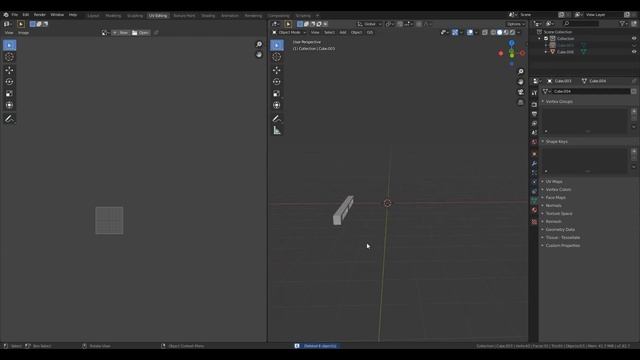Viewport: 640px width, 360px height.
Task: Switch to the Layout workspace tab
Action: [93, 16]
